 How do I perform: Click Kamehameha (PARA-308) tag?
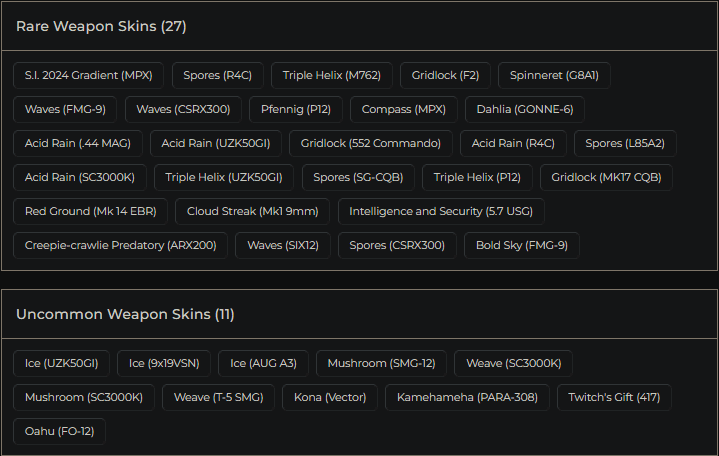[467, 397]
